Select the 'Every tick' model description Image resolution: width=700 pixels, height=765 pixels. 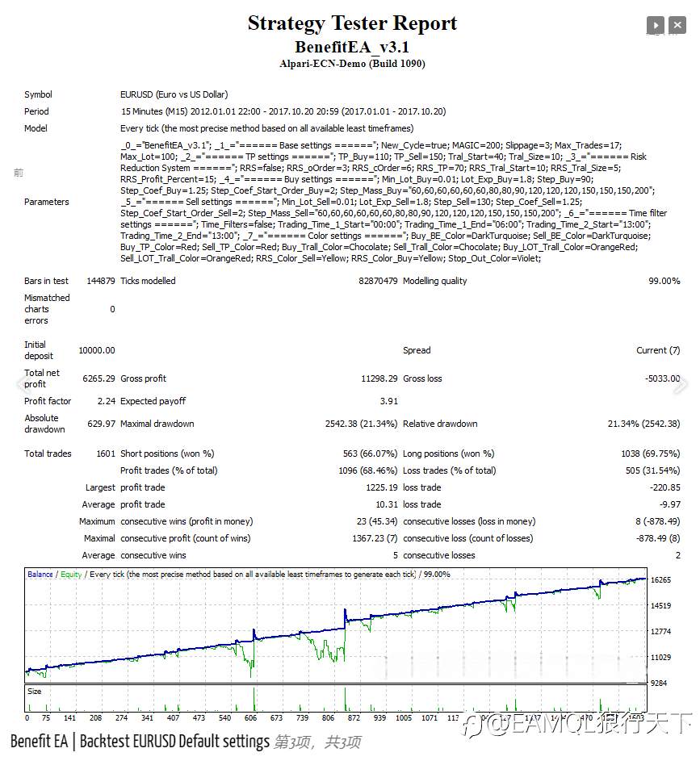click(267, 128)
